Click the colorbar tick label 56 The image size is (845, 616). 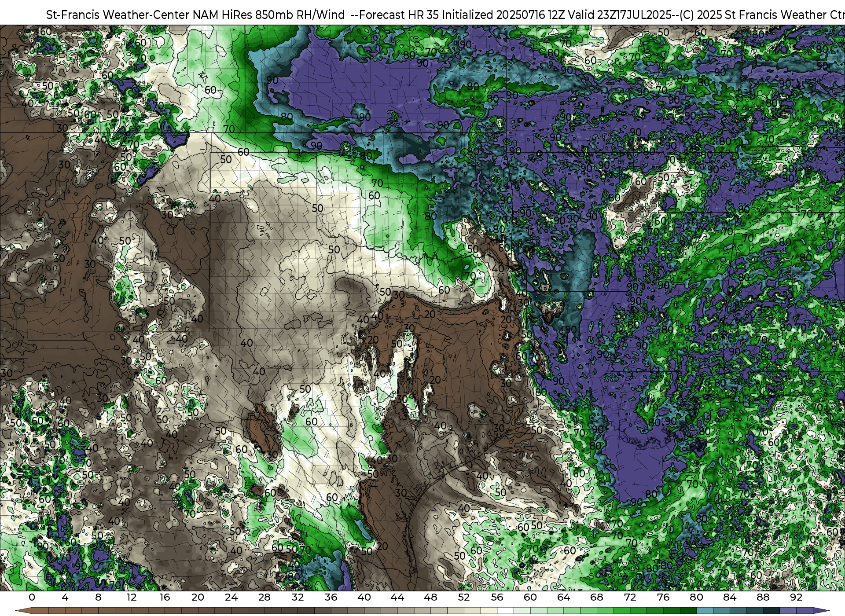[497, 597]
